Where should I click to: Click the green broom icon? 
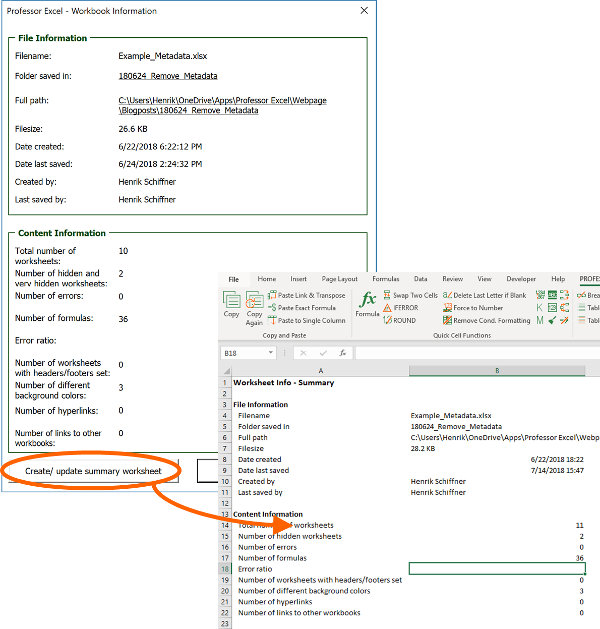click(x=552, y=320)
